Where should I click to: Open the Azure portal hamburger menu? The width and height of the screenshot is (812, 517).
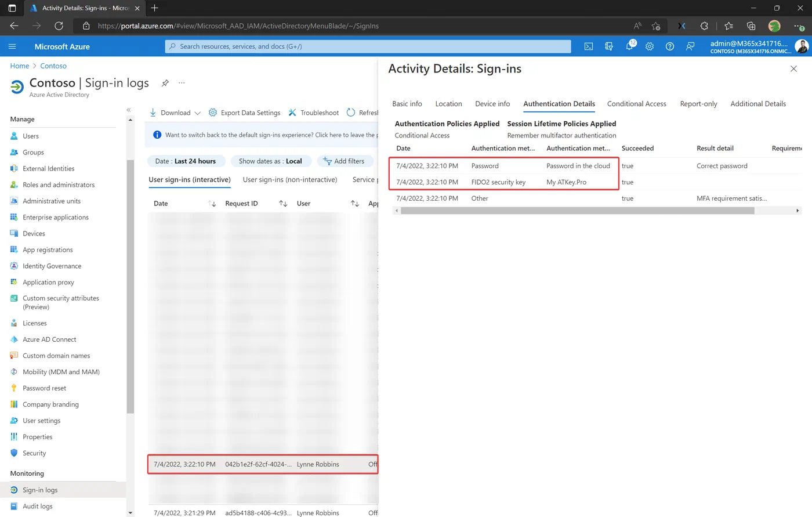click(x=12, y=46)
